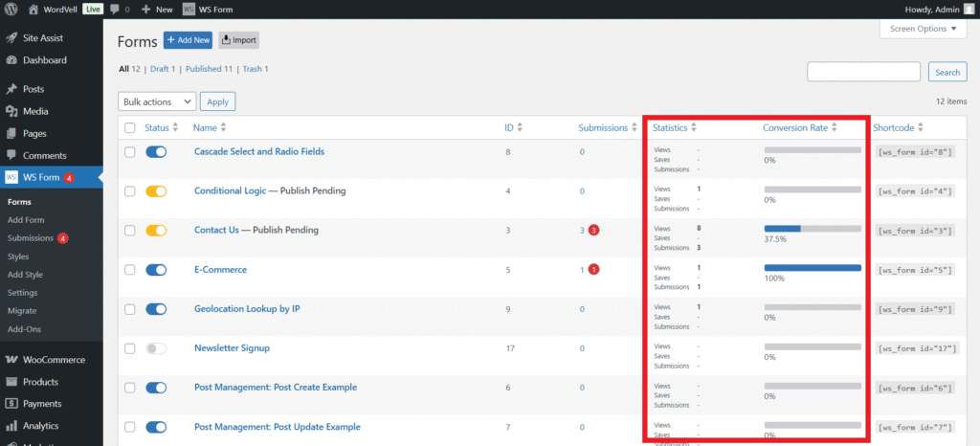Viewport: 980px width, 446px height.
Task: Click the WordPress logo icon in admin bar
Action: click(11, 9)
